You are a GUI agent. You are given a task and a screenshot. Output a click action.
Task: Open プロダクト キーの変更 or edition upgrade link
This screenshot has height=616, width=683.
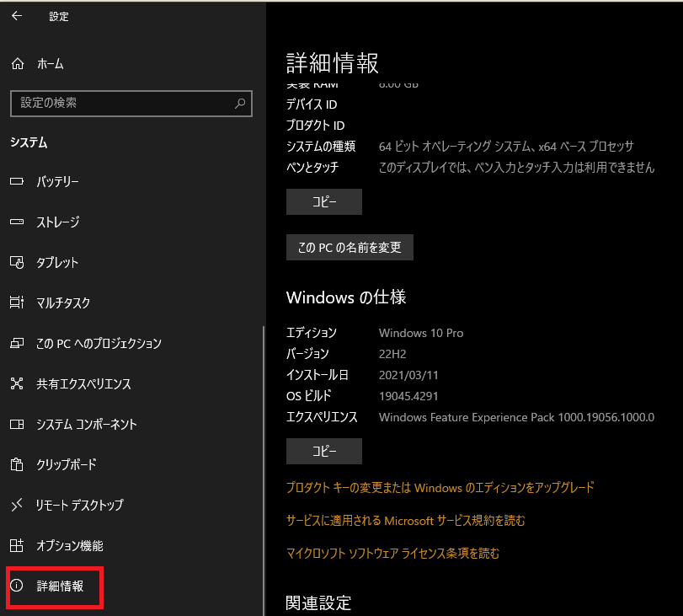click(440, 487)
